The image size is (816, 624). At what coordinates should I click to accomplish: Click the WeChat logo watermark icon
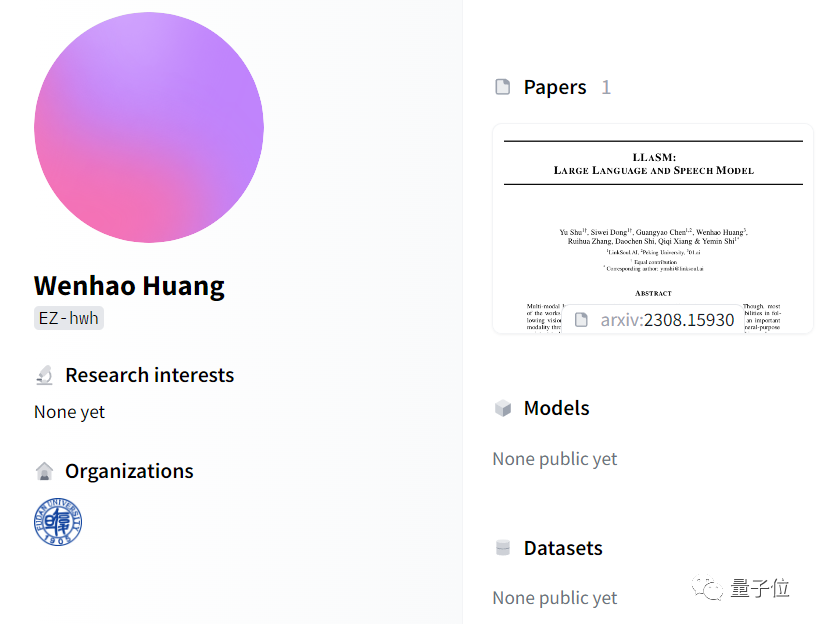[x=712, y=589]
